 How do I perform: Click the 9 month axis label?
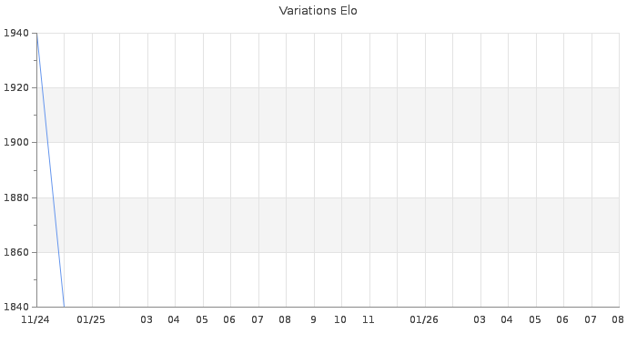[x=313, y=320]
